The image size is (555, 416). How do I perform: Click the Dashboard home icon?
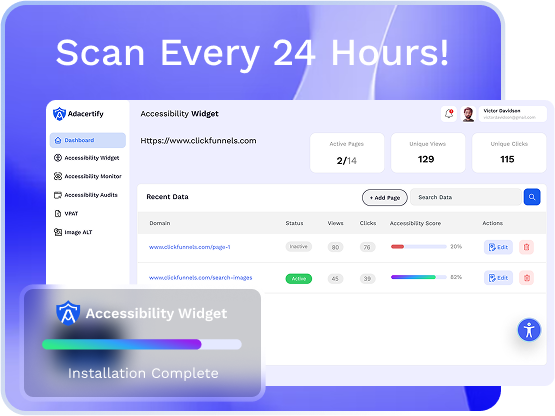pos(58,140)
